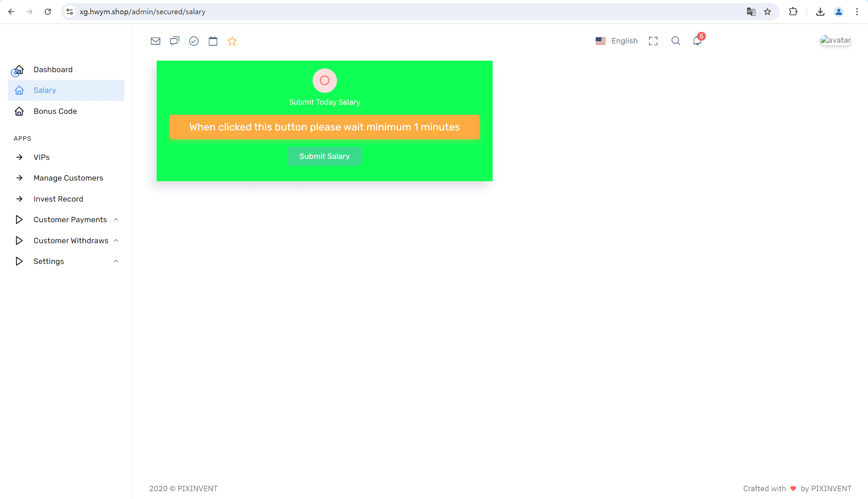Screen dimensions: 868x499
Task: Go to Dashboard in sidebar
Action: (53, 69)
